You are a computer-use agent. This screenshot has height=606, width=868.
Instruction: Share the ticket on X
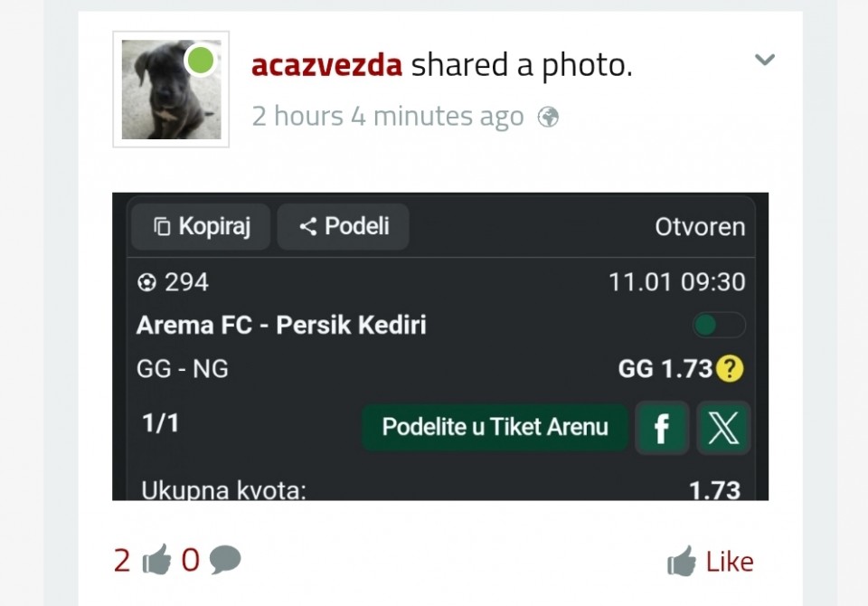coord(723,428)
